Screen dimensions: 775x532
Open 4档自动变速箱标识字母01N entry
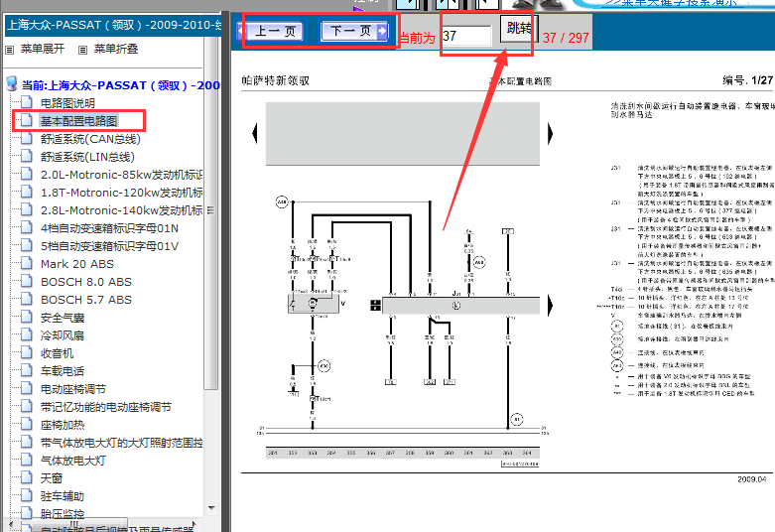[x=109, y=228]
